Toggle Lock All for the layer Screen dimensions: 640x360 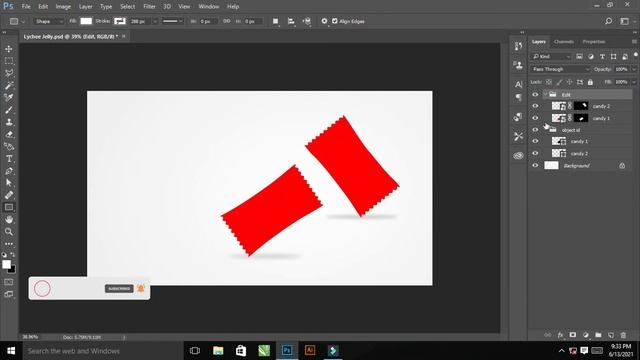(x=590, y=82)
